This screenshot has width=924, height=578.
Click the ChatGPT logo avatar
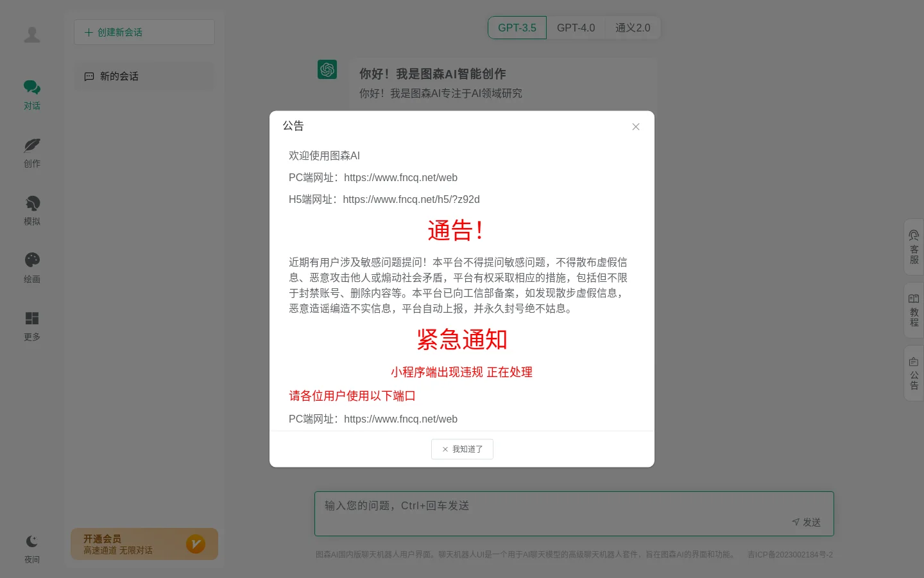pos(327,69)
